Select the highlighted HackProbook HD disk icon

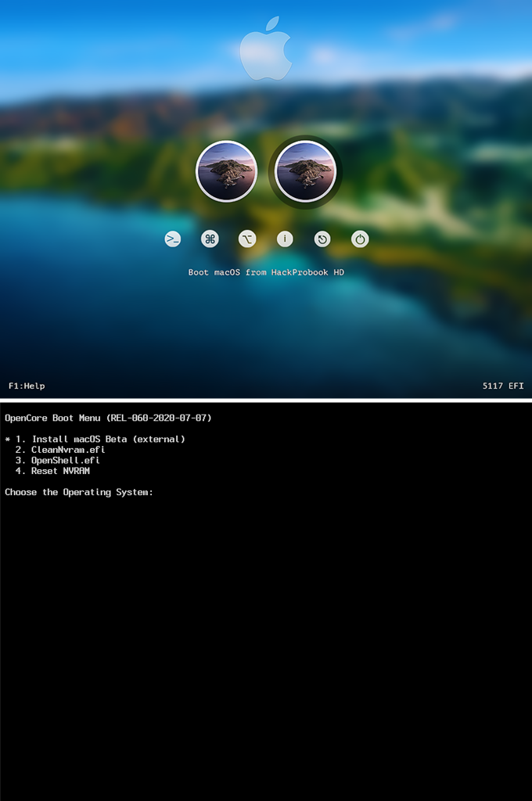305,171
